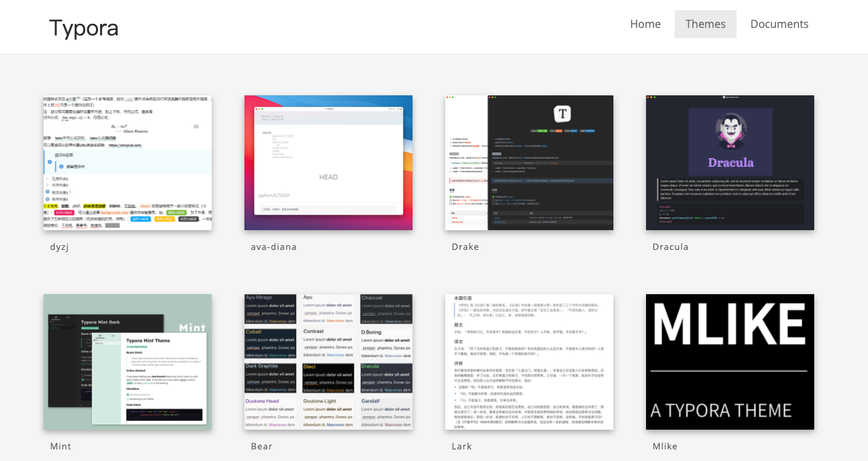Open the dyzj theme thumbnail
The image size is (868, 461).
[127, 163]
